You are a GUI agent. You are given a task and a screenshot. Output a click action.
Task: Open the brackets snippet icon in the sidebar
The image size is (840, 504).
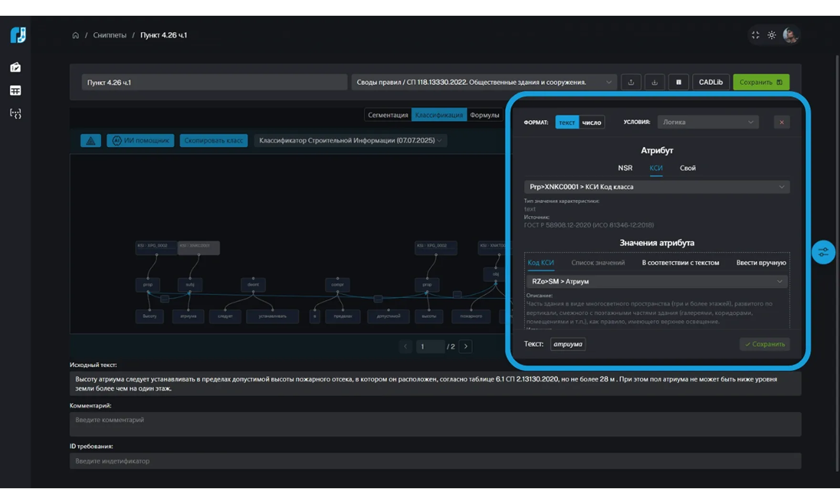point(15,114)
